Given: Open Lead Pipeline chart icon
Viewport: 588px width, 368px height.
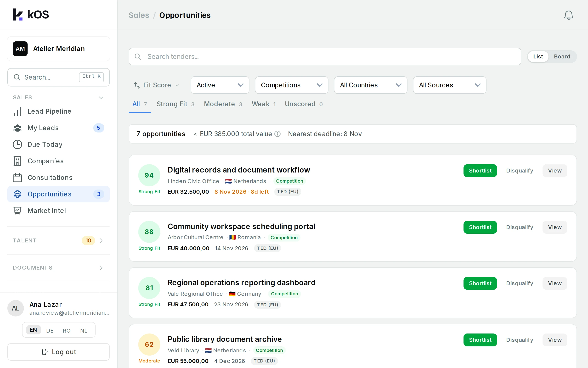Looking at the screenshot, I should pyautogui.click(x=17, y=111).
